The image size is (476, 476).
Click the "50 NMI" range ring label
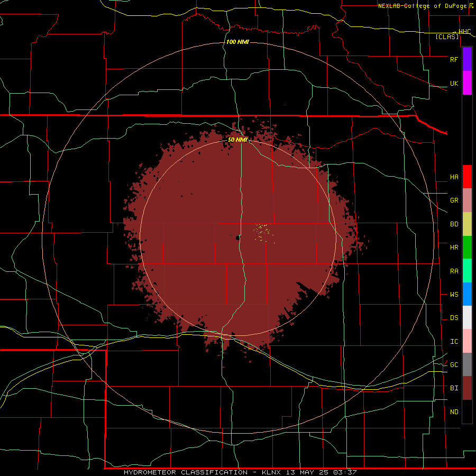pos(237,140)
